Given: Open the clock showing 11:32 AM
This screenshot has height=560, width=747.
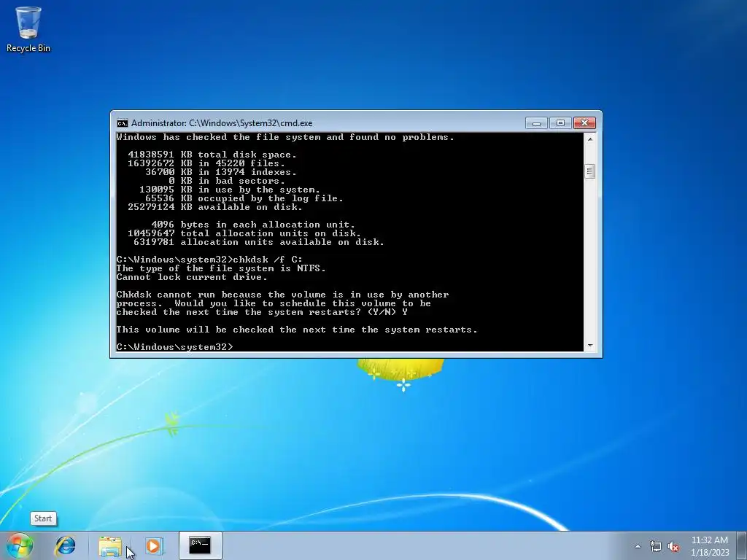Looking at the screenshot, I should (x=709, y=540).
